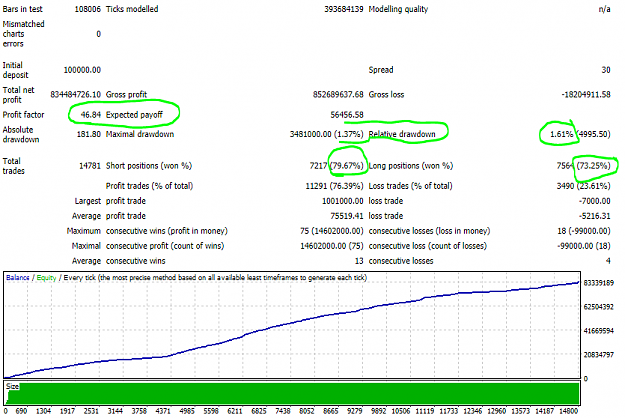The width and height of the screenshot is (625, 418).
Task: Select the Total trades value 14781
Action: (x=90, y=166)
